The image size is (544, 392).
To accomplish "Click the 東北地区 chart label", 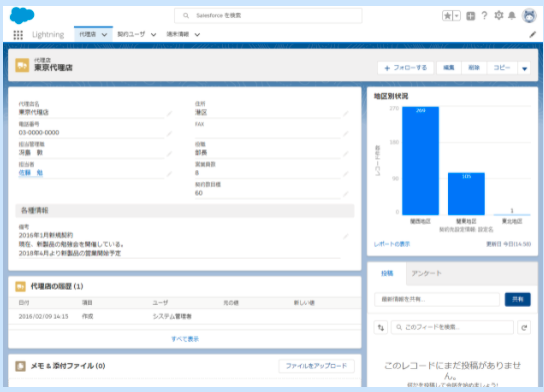I will coord(512,221).
